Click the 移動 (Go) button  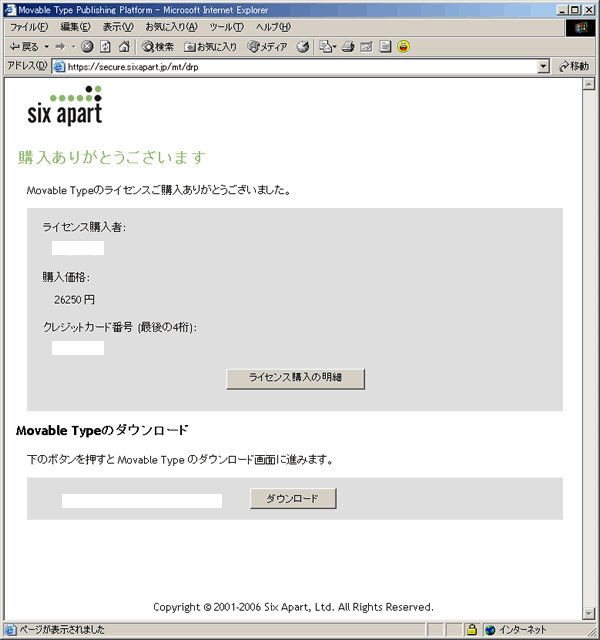tap(574, 66)
